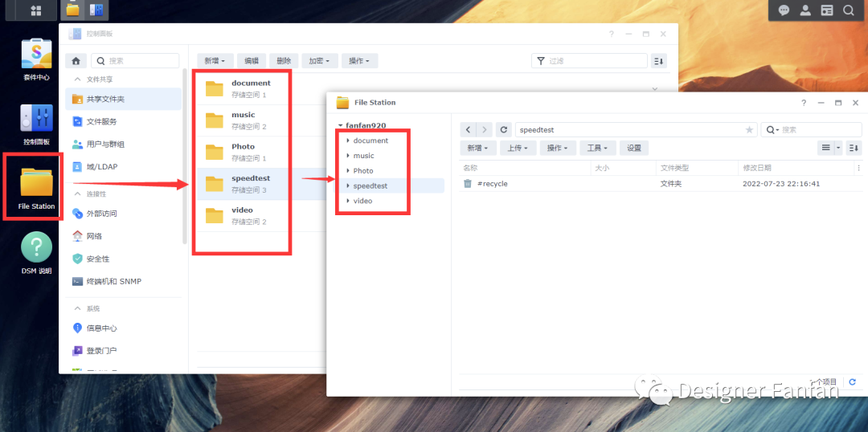Select 域/LDAP in the Control Panel sidebar
This screenshot has width=868, height=432.
click(124, 166)
